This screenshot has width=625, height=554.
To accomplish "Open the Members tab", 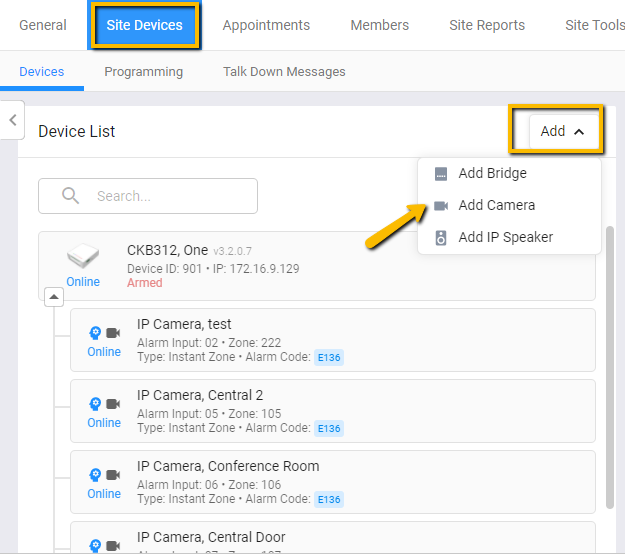I will 379,25.
